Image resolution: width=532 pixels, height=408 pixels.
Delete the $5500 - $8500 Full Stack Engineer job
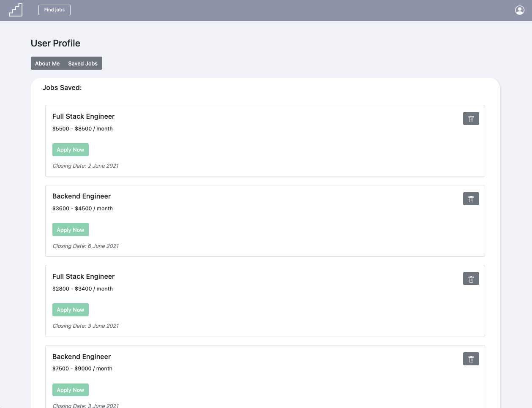(x=471, y=119)
